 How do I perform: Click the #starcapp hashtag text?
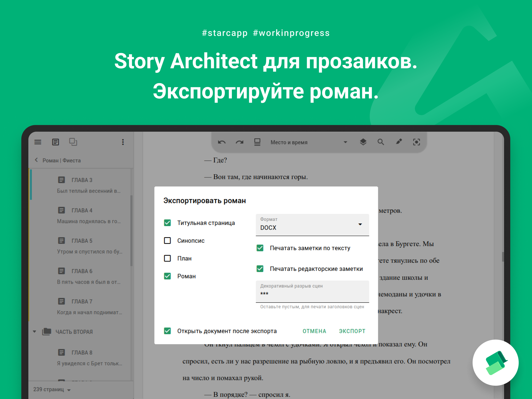225,33
